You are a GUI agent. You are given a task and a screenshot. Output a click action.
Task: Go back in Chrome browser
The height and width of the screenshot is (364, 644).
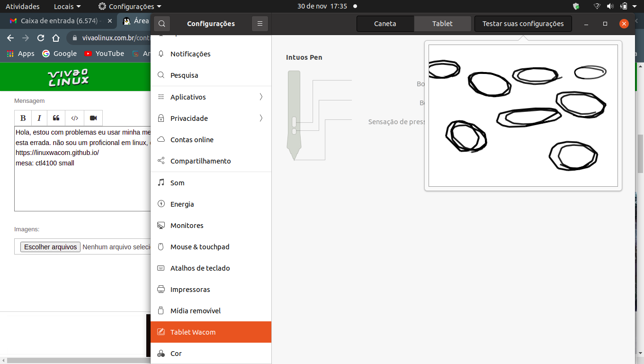click(x=10, y=38)
